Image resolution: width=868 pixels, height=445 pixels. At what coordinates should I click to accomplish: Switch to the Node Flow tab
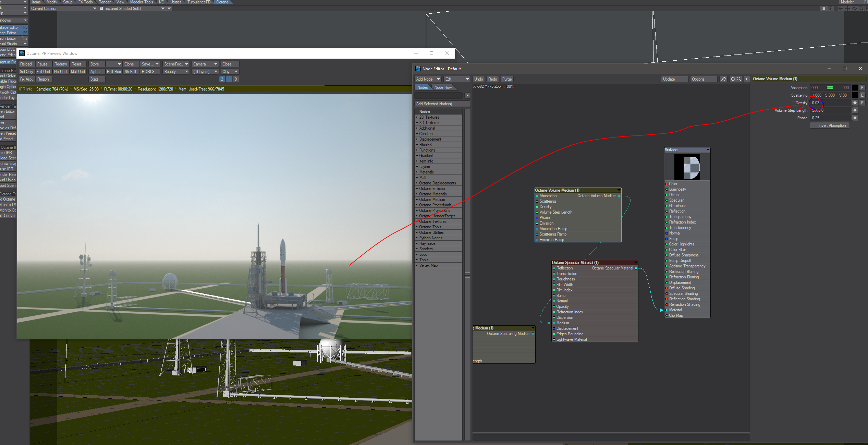pyautogui.click(x=443, y=87)
